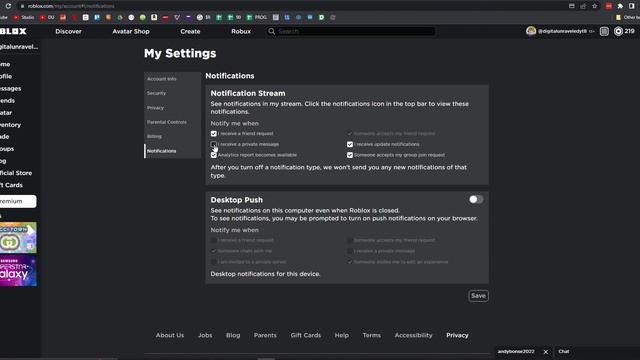
Task: Close the andybonse2022 chat tab
Action: tap(546, 352)
